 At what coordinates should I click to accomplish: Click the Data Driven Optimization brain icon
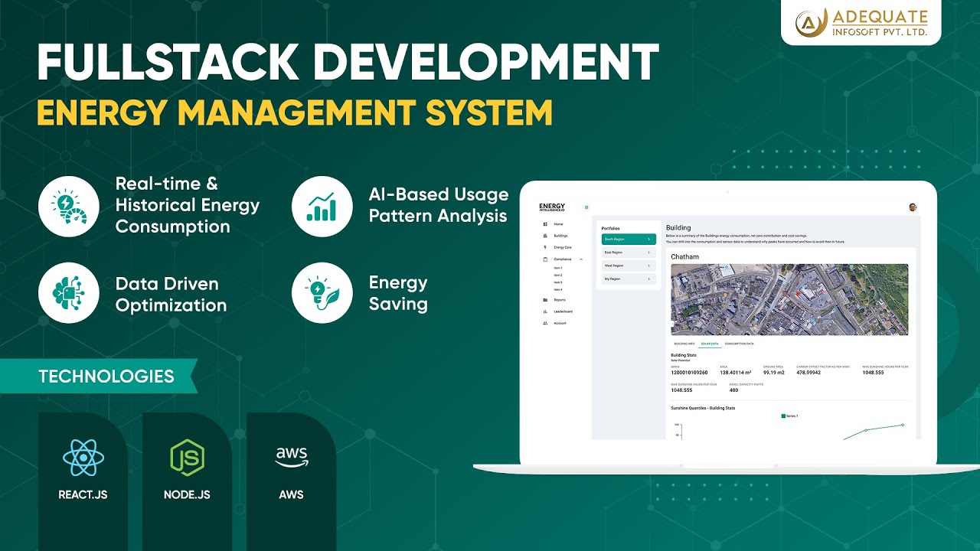coord(69,292)
